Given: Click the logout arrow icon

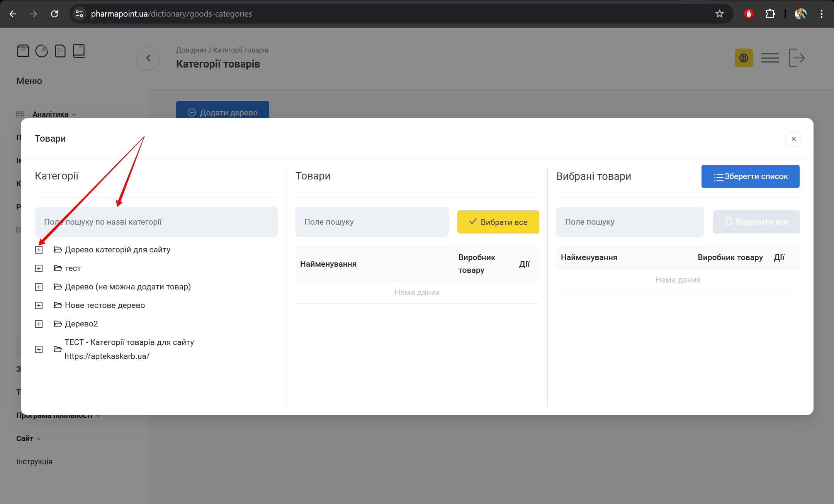Looking at the screenshot, I should [x=797, y=58].
